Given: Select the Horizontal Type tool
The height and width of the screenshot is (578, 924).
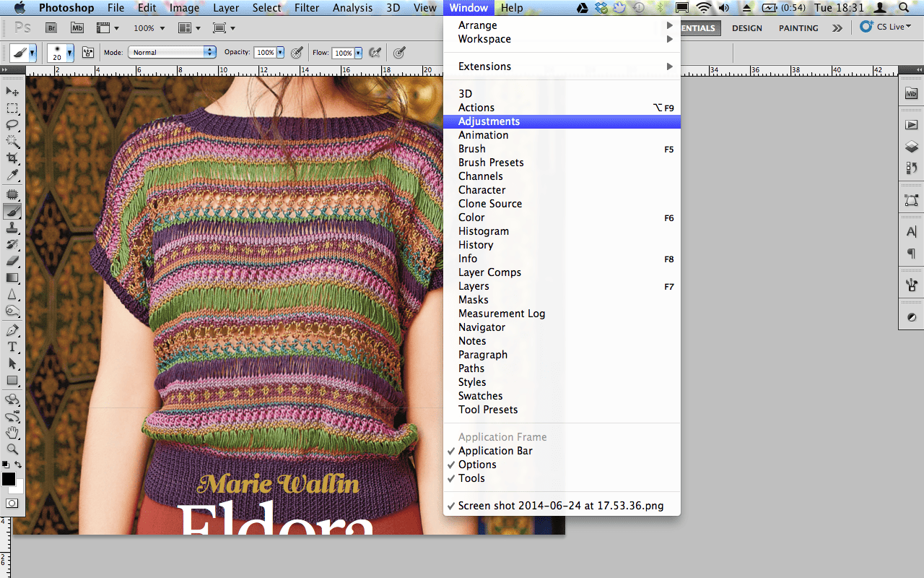Looking at the screenshot, I should [x=12, y=348].
